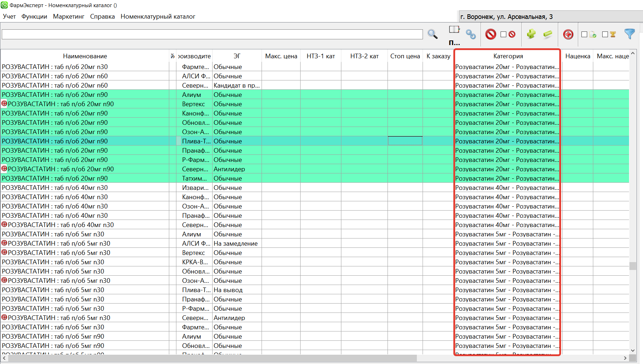Enable the checkbox beside the trophy icon

(605, 34)
